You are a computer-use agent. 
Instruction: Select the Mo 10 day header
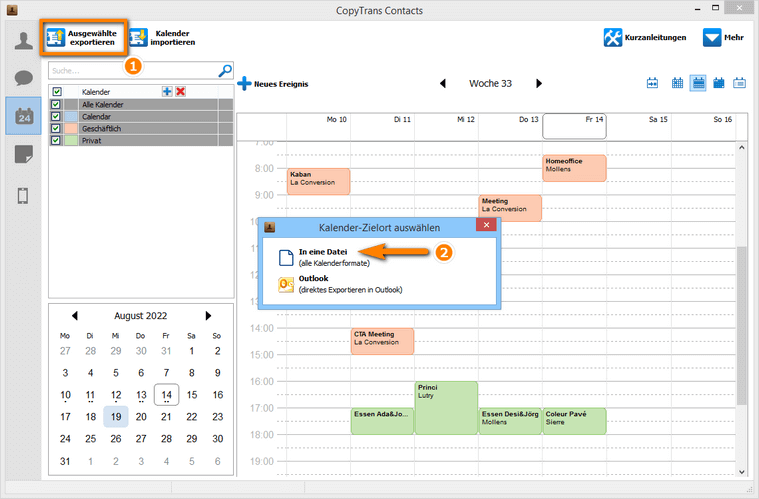(x=319, y=126)
